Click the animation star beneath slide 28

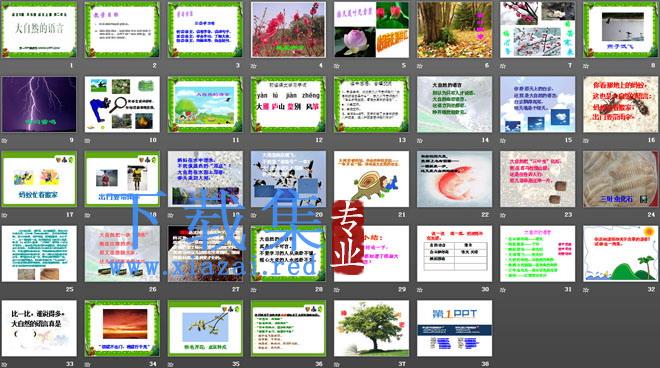pyautogui.click(x=254, y=290)
